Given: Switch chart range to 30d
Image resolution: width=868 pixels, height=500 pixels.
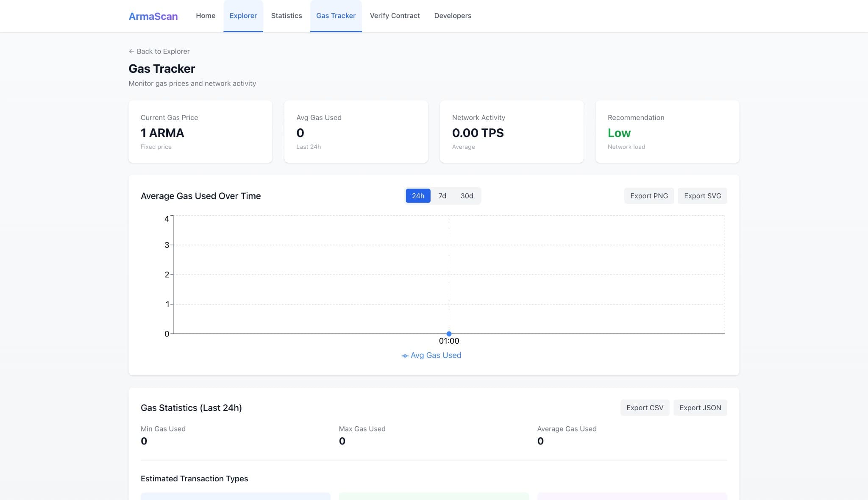Looking at the screenshot, I should tap(467, 196).
